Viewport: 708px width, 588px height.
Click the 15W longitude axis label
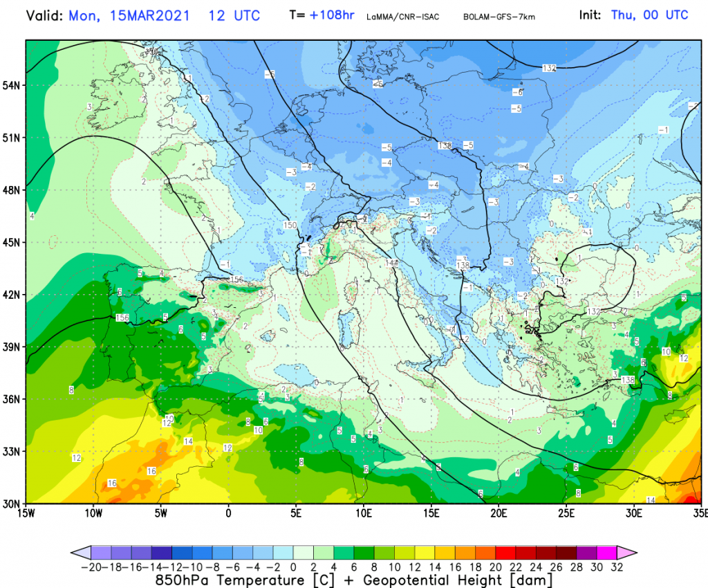coord(27,513)
